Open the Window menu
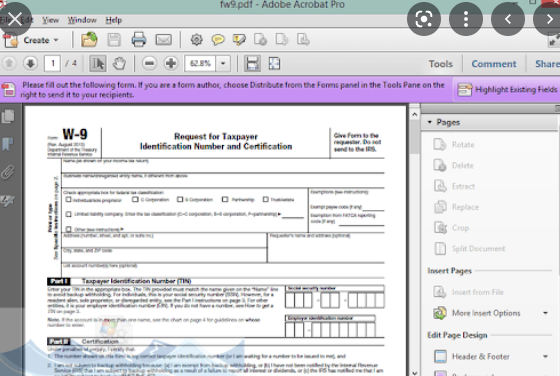The height and width of the screenshot is (376, 560). pyautogui.click(x=82, y=20)
